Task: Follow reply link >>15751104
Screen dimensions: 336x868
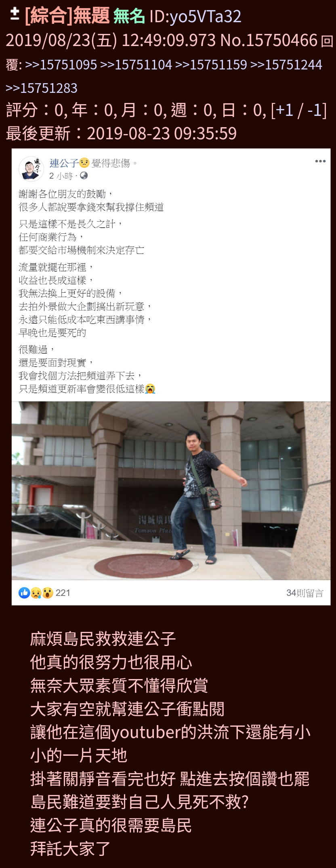Action: tap(136, 65)
